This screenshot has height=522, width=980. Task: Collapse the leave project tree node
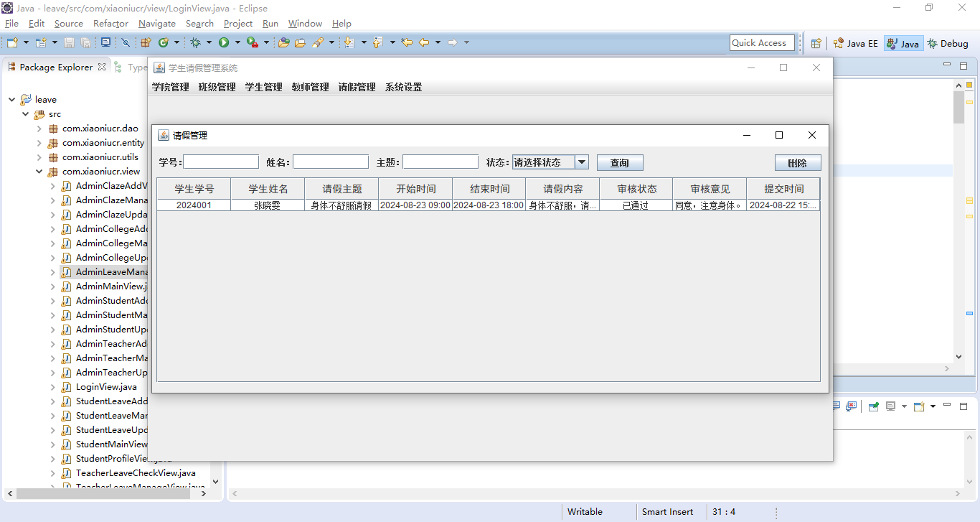(x=12, y=100)
